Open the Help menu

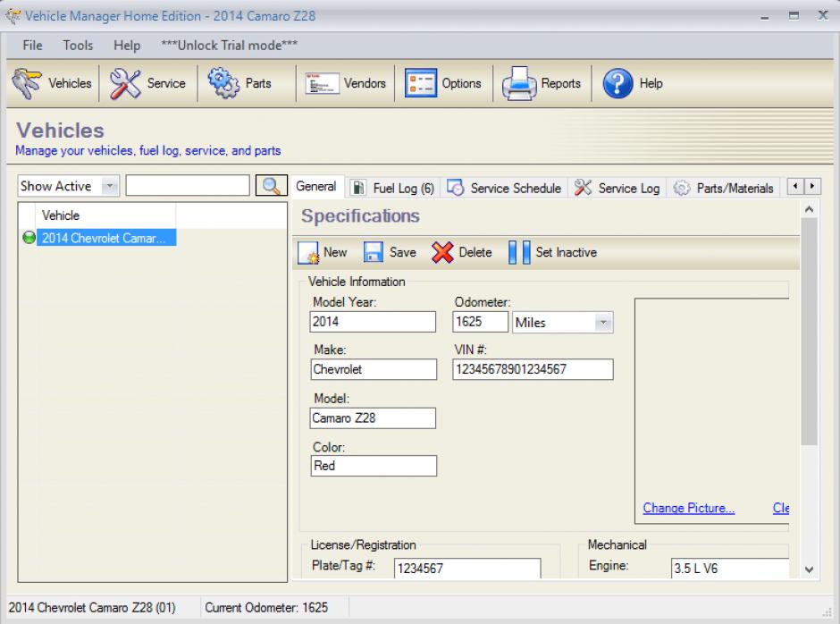[127, 46]
